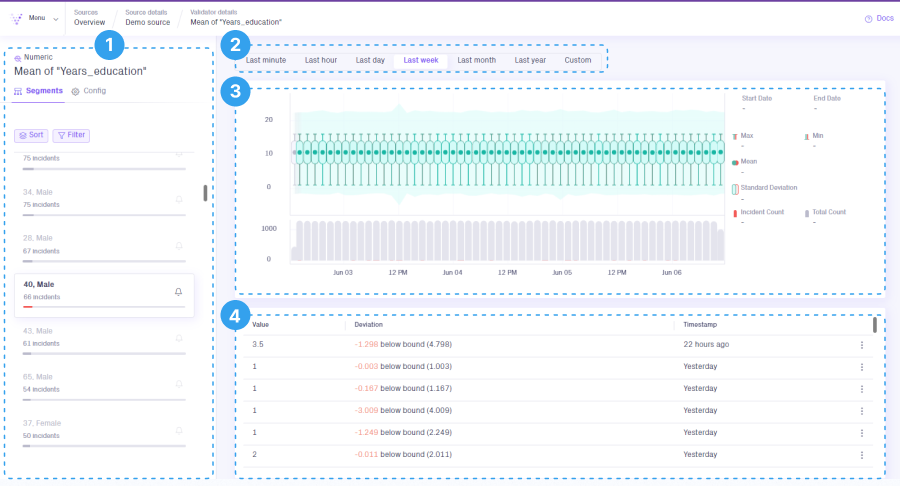The height and width of the screenshot is (487, 901).
Task: Toggle bell notification for 34, Male
Action: click(x=179, y=199)
